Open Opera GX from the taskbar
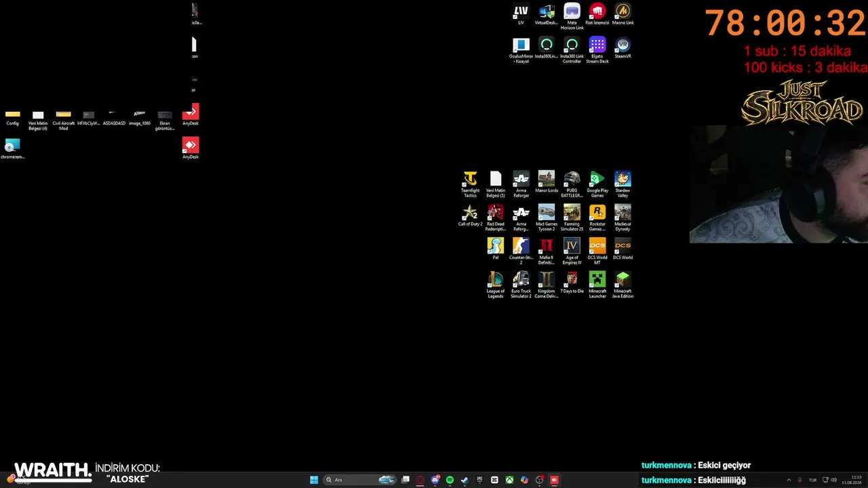Image resolution: width=868 pixels, height=488 pixels. [x=420, y=480]
